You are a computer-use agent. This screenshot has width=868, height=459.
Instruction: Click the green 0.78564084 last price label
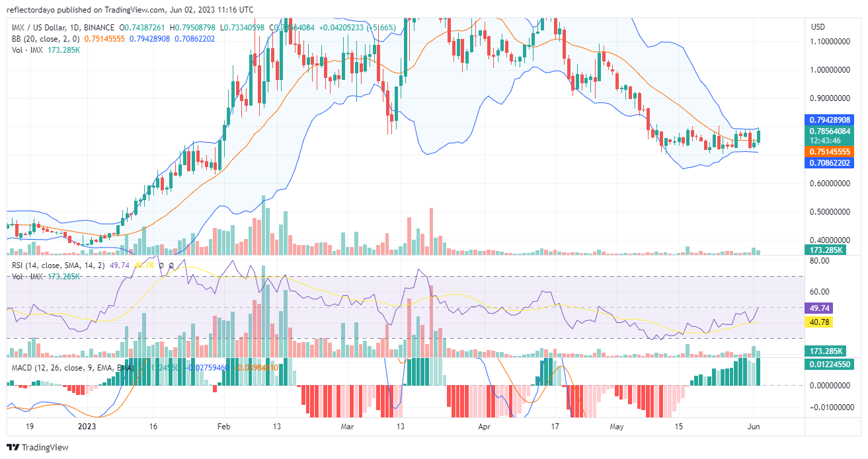[830, 131]
